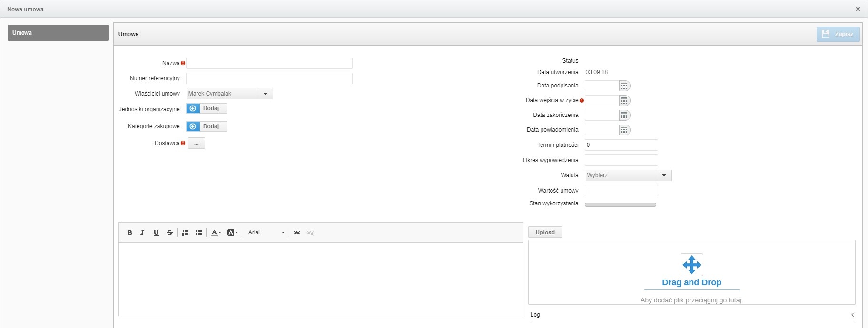
Task: Insert a numbered list
Action: pyautogui.click(x=185, y=232)
